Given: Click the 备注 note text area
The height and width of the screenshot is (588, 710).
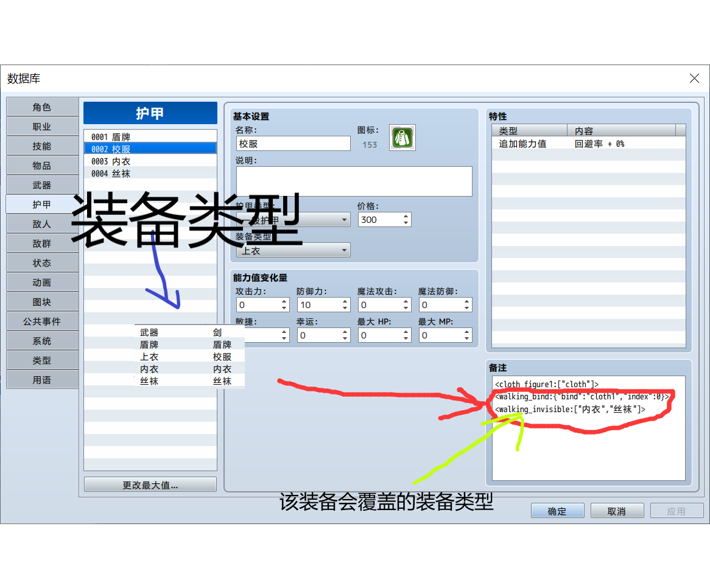Looking at the screenshot, I should [589, 428].
